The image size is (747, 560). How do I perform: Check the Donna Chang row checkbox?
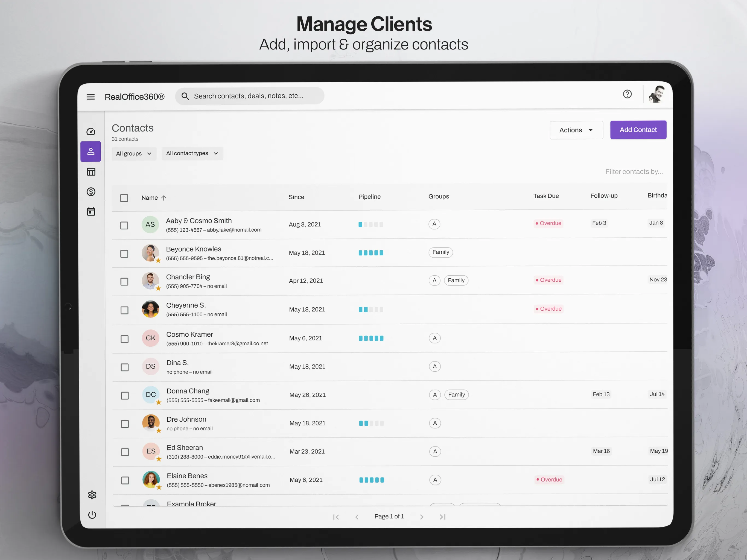tap(125, 395)
